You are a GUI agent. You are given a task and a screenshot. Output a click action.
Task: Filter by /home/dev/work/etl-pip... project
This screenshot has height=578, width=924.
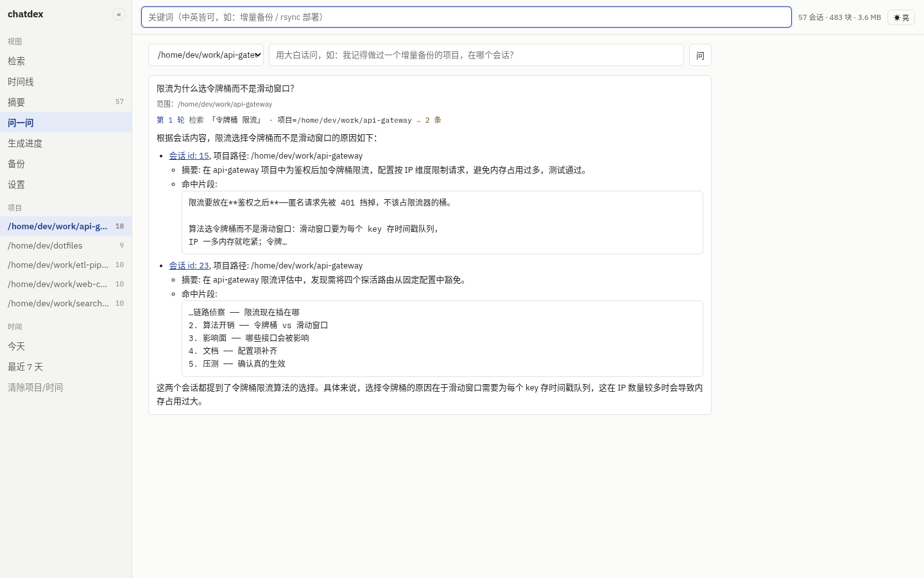coord(65,265)
